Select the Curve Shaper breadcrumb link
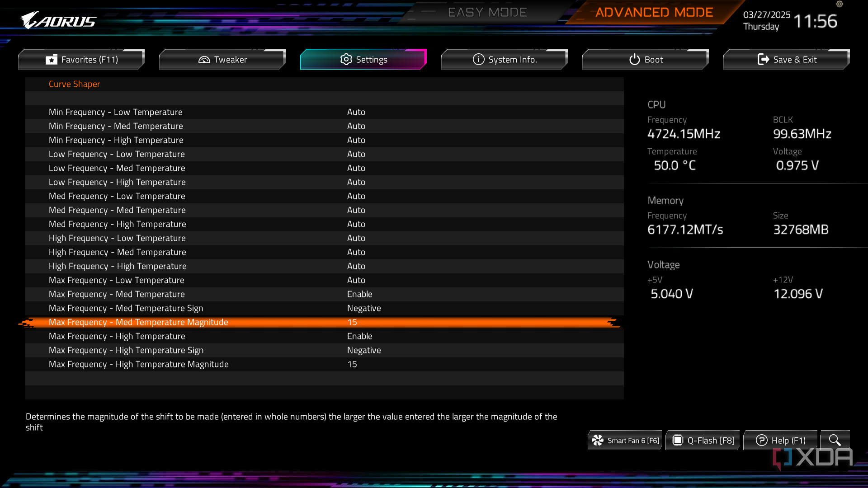The height and width of the screenshot is (488, 868). (x=75, y=84)
